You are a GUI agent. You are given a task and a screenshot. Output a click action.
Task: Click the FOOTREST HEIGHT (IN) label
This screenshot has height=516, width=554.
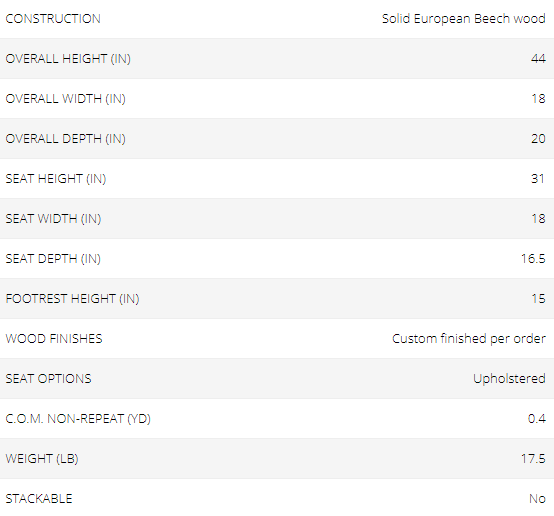(72, 299)
